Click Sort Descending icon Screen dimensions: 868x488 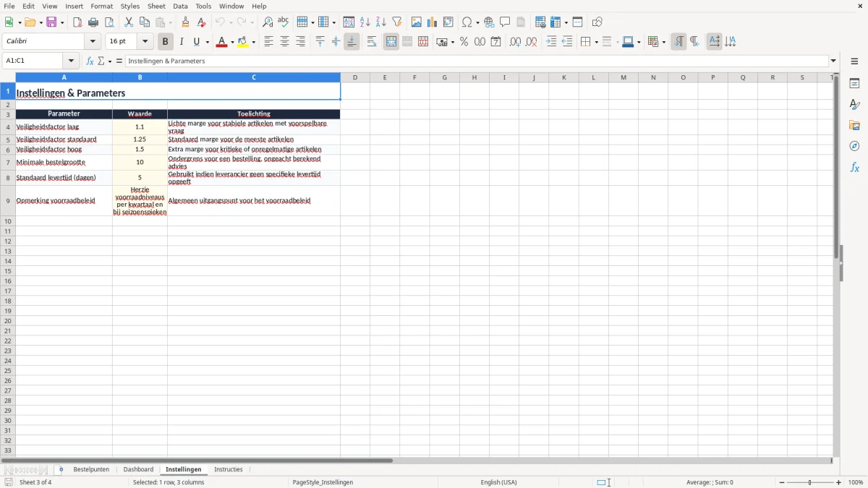pos(381,22)
